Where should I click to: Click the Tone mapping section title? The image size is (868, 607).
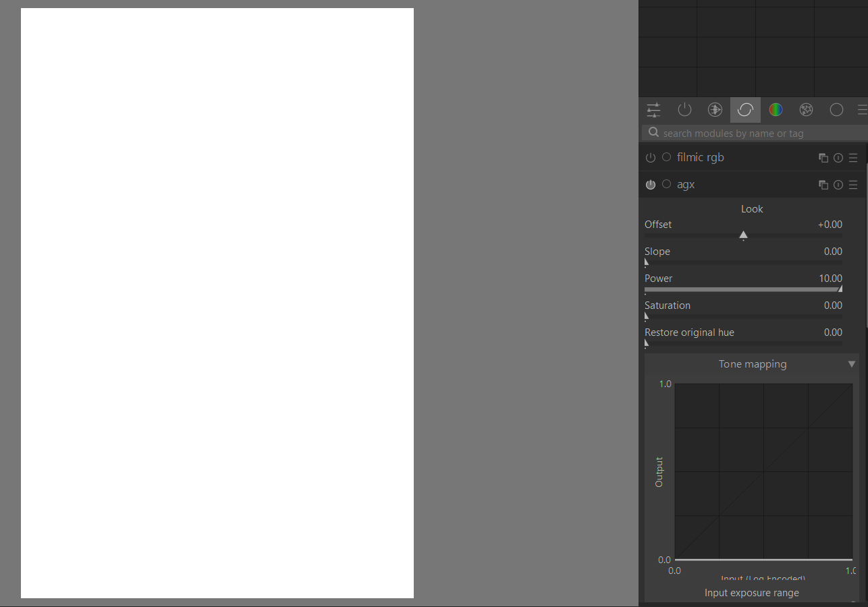[x=753, y=364]
